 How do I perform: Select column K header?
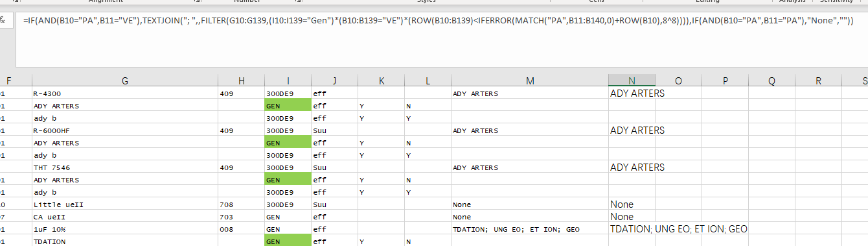381,80
